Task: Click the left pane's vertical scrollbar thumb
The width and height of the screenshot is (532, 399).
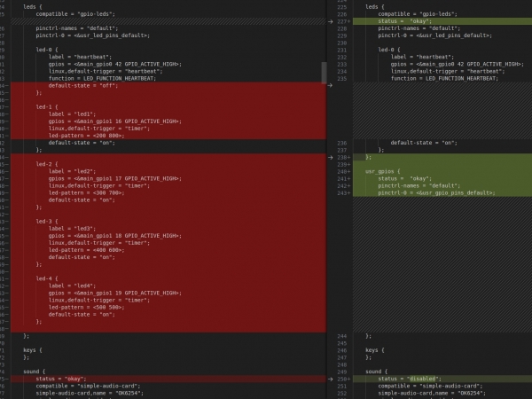Action: coord(325,72)
